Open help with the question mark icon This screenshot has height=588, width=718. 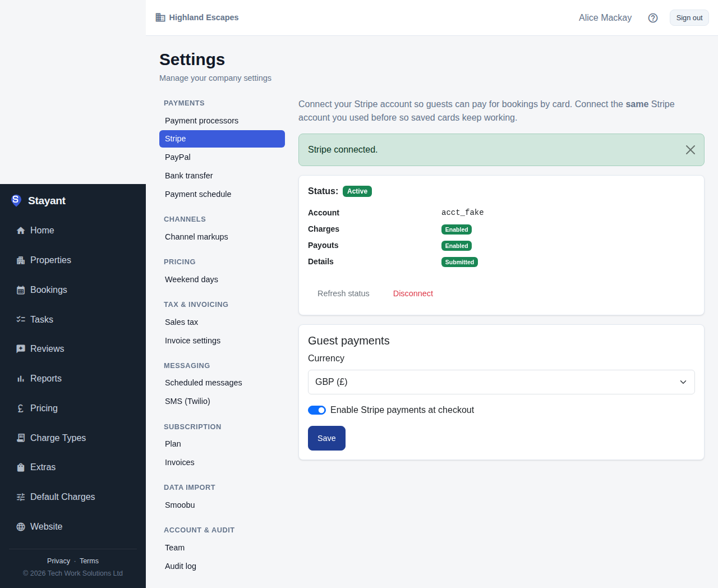point(653,18)
